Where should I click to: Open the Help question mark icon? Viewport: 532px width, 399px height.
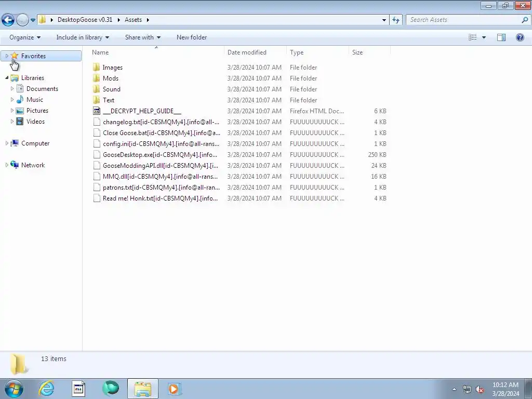coord(520,37)
